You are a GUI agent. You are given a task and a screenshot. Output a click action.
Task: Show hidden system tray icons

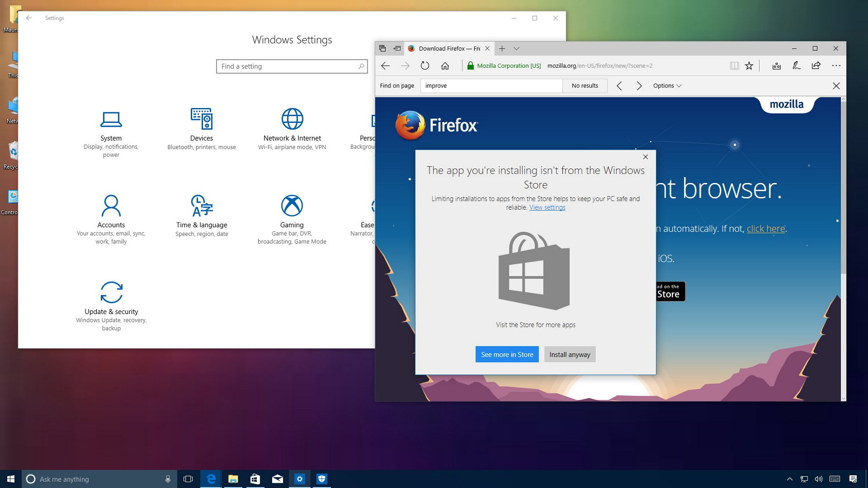click(x=790, y=479)
